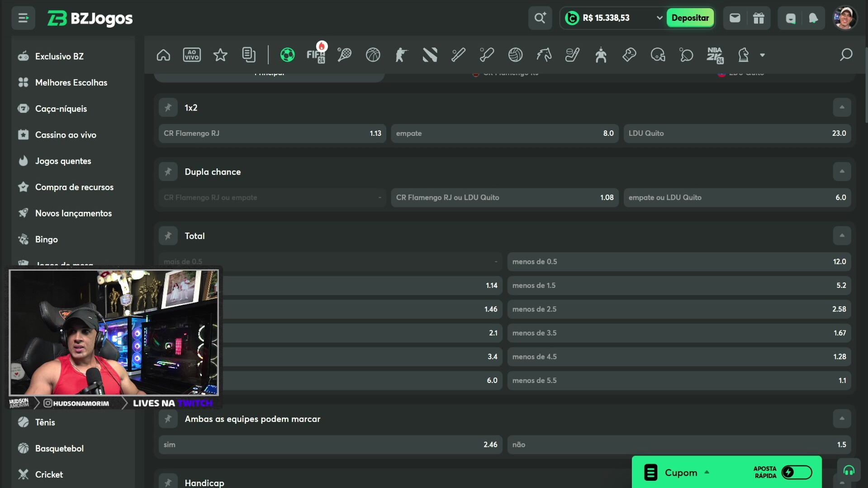Open the sportsbook search magnifier

(x=846, y=55)
